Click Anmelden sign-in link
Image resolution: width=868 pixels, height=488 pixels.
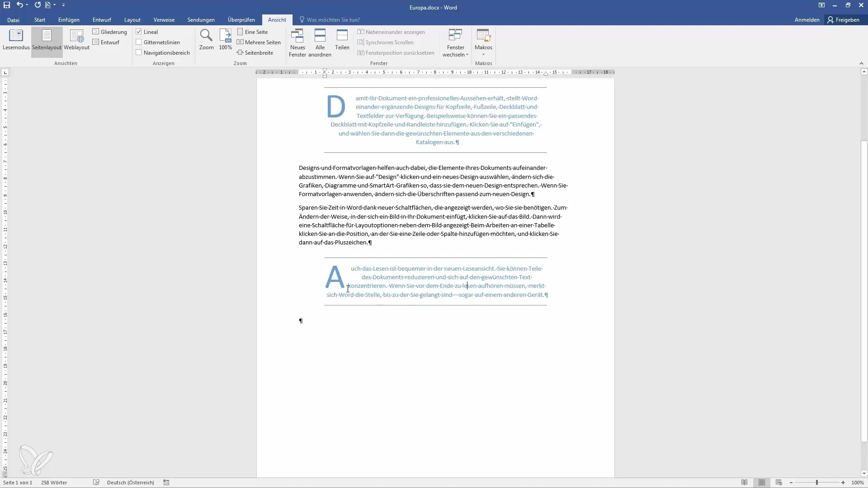tap(807, 20)
